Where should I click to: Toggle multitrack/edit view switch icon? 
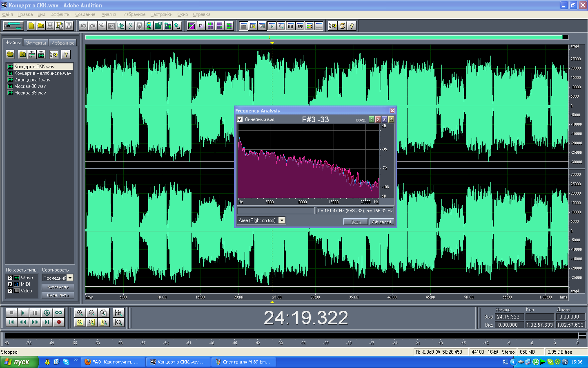click(13, 26)
